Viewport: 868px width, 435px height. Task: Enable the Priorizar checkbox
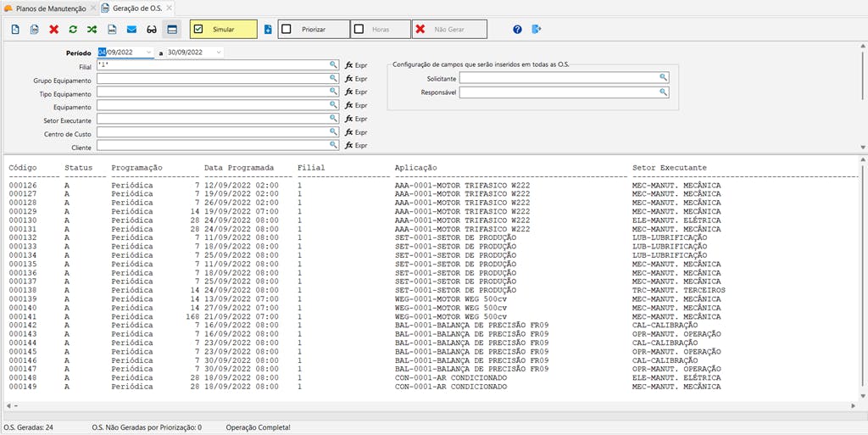[x=287, y=30]
